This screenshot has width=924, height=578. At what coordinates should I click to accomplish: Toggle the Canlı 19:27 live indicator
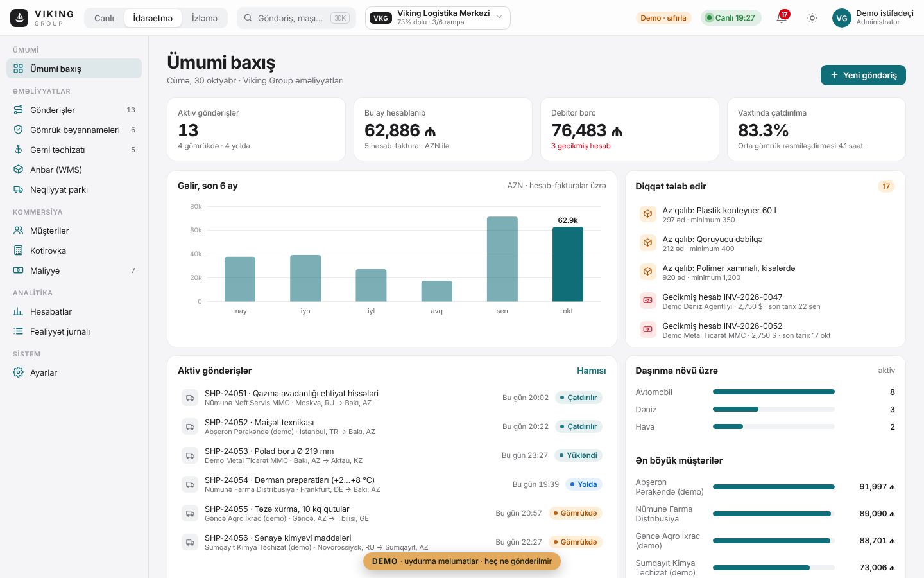pos(731,18)
